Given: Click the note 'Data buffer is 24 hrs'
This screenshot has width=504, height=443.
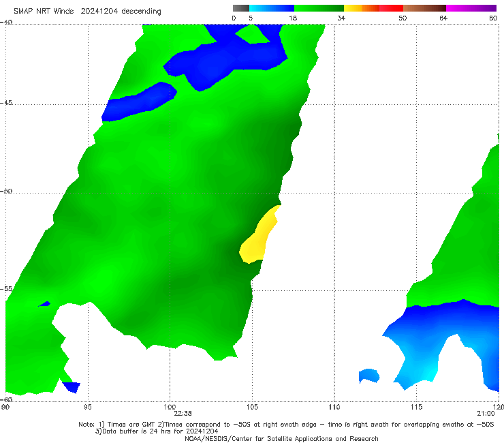Looking at the screenshot, I should (138, 431).
